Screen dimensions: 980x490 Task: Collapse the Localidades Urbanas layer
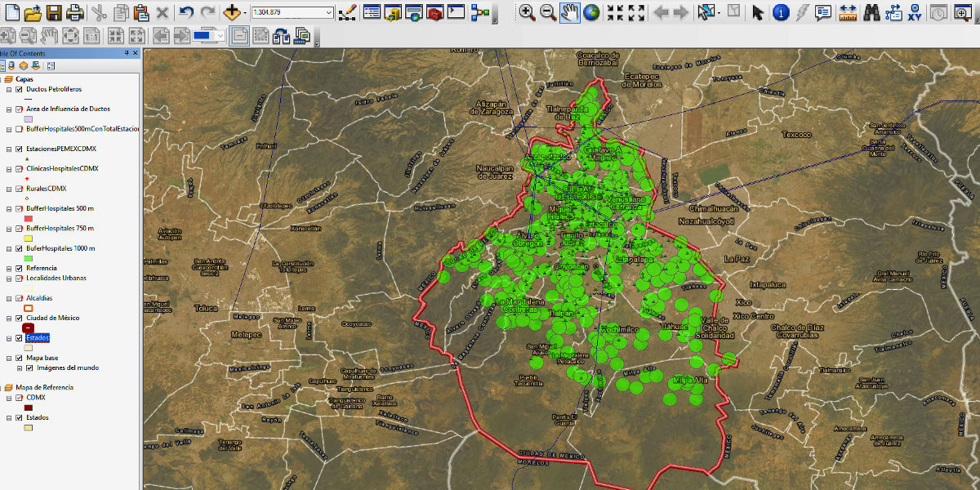[9, 278]
